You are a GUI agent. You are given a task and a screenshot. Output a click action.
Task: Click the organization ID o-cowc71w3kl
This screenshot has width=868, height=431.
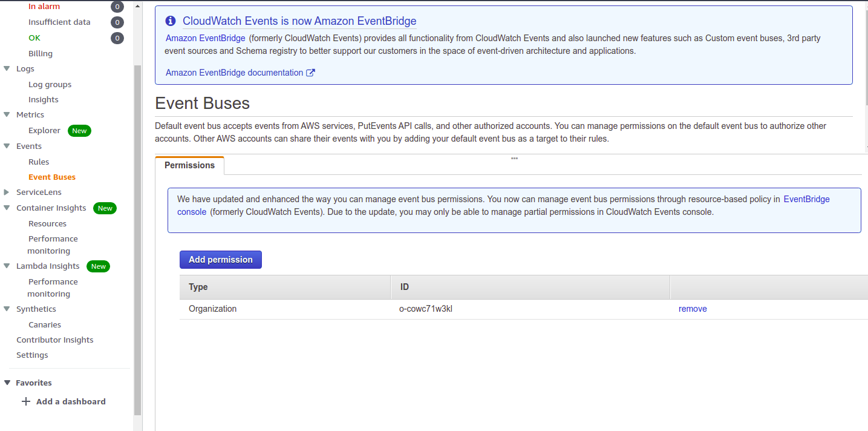(426, 309)
